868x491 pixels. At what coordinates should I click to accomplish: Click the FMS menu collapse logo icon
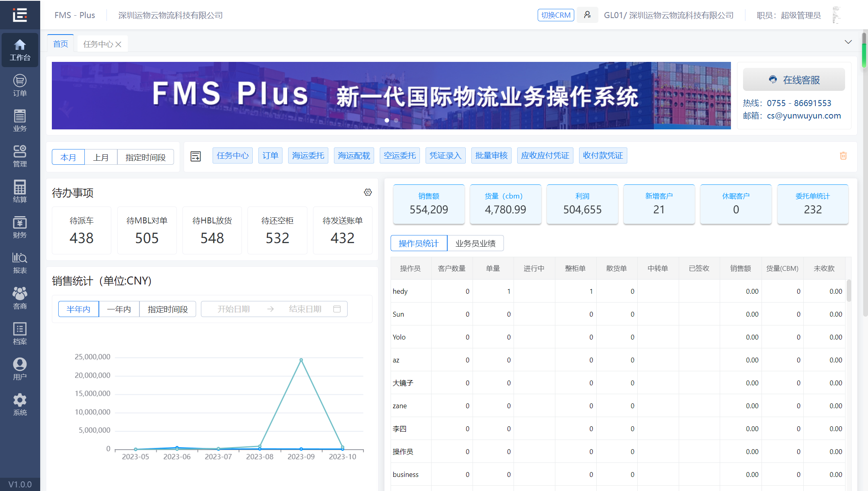tap(20, 15)
